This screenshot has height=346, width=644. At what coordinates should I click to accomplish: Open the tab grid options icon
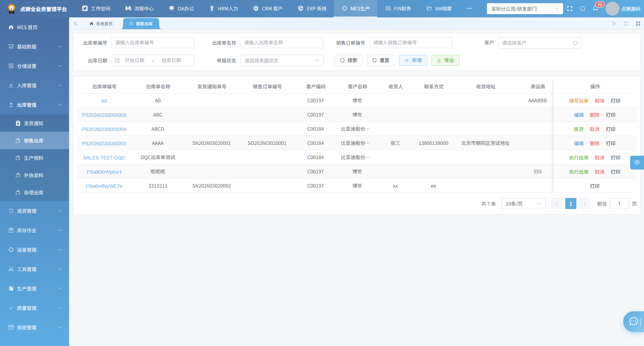coord(638,24)
